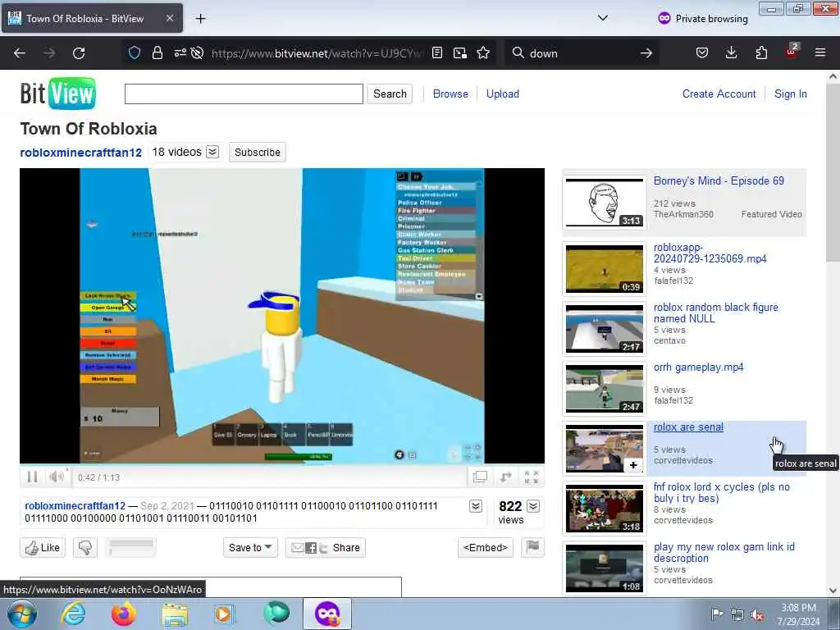Open the site permissions icon in address bar
This screenshot has height=630, width=840.
[180, 52]
